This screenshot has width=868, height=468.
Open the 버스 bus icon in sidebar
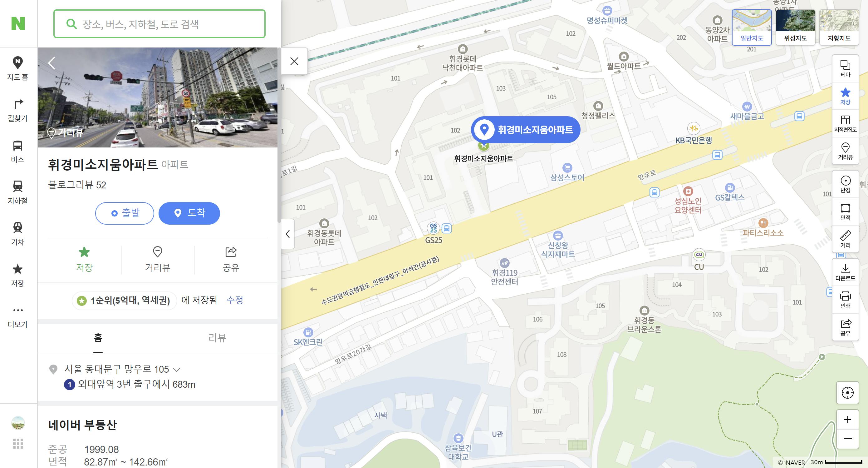click(x=18, y=152)
